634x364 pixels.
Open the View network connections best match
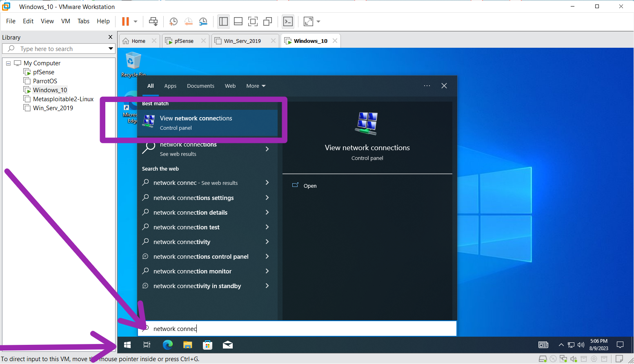pyautogui.click(x=207, y=123)
